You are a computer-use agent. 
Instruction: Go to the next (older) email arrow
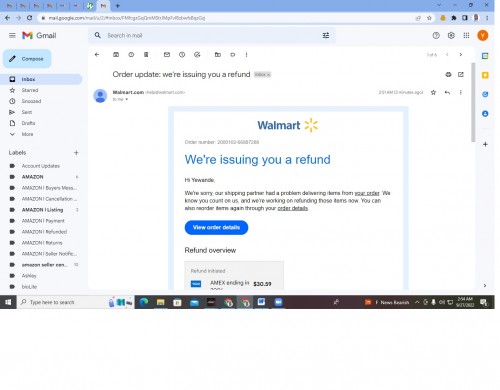461,55
